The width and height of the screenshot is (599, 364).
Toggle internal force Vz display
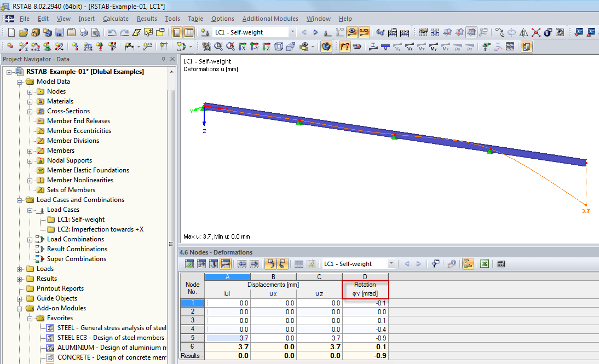coord(410,47)
